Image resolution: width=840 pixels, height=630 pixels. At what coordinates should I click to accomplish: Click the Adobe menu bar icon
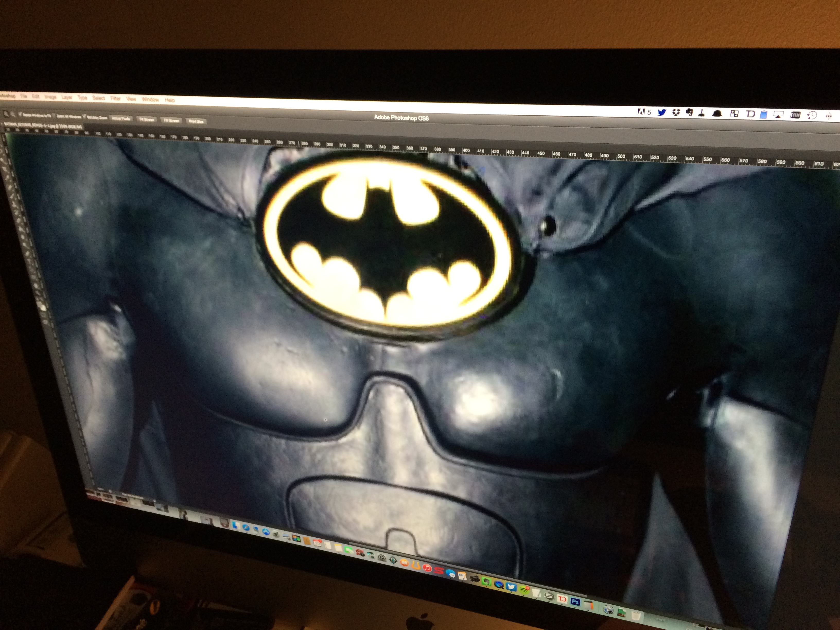(x=641, y=112)
